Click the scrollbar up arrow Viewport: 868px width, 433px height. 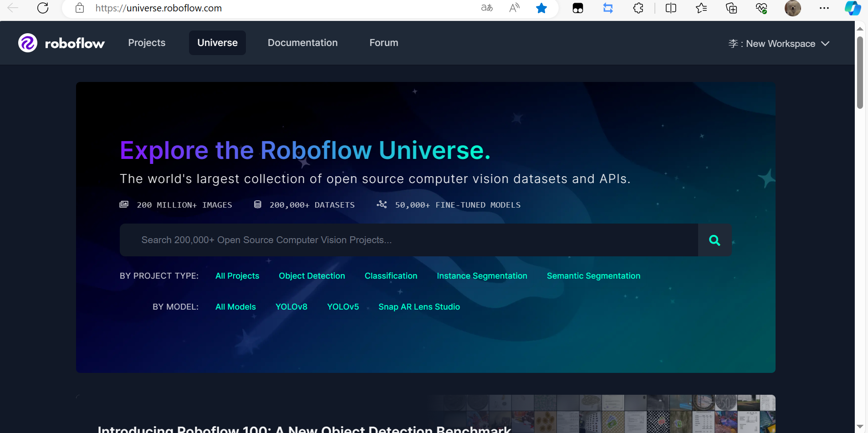860,29
